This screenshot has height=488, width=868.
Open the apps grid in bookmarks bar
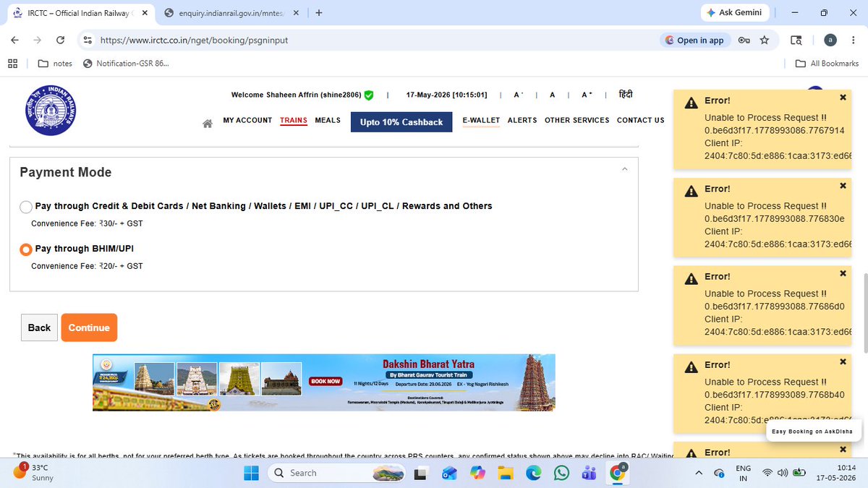12,64
